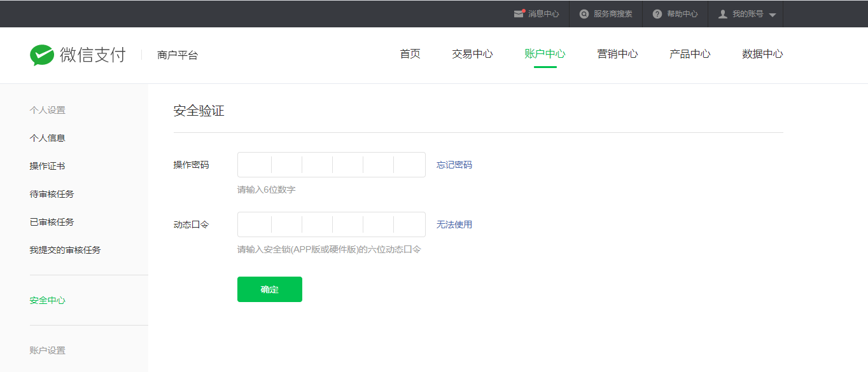This screenshot has height=372, width=868.
Task: Open 我的账号 menu text
Action: pos(748,14)
